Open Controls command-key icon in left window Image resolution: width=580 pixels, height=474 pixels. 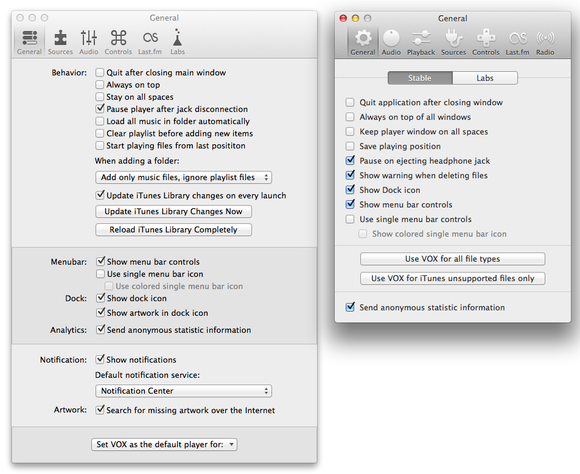pos(118,42)
